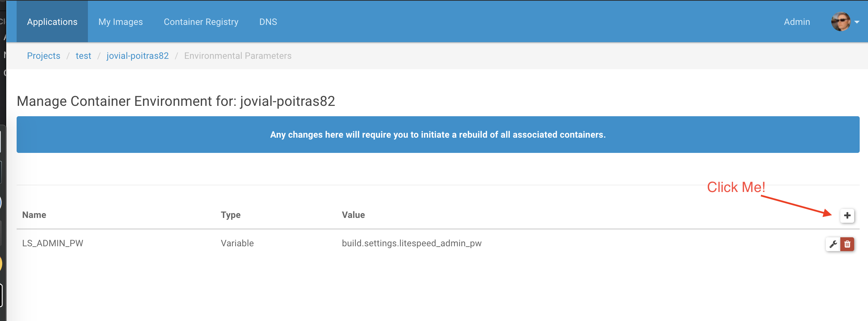Select the Environmental Parameters breadcrumb
The width and height of the screenshot is (868, 321).
(238, 56)
